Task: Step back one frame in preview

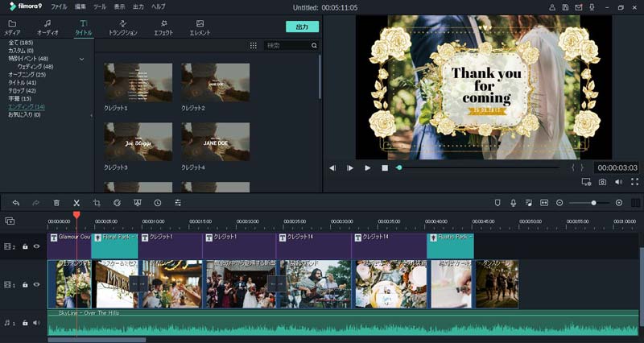Action: [x=332, y=168]
